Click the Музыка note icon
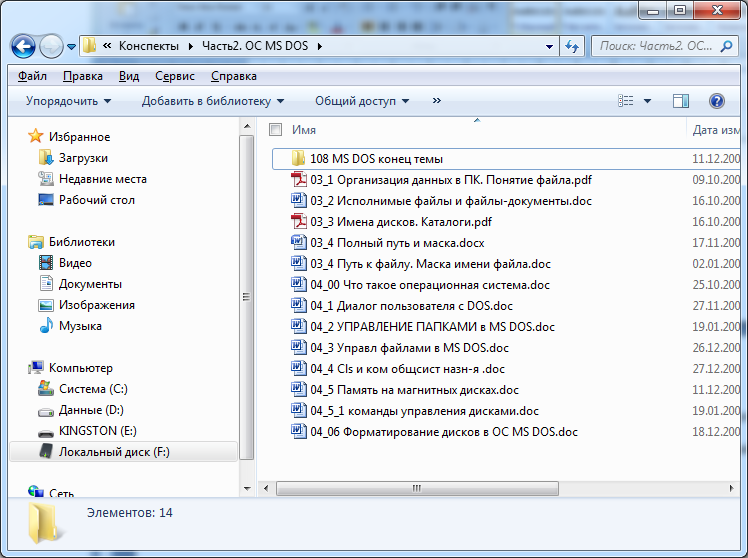 [46, 325]
